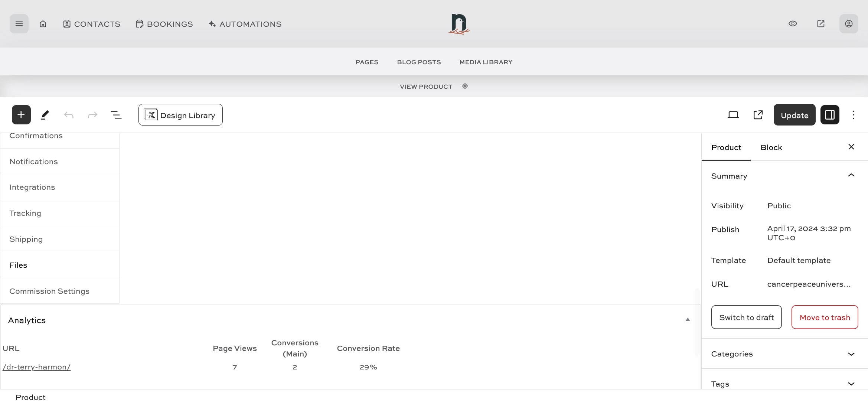Open the document overview list view
The width and height of the screenshot is (868, 404).
point(116,115)
